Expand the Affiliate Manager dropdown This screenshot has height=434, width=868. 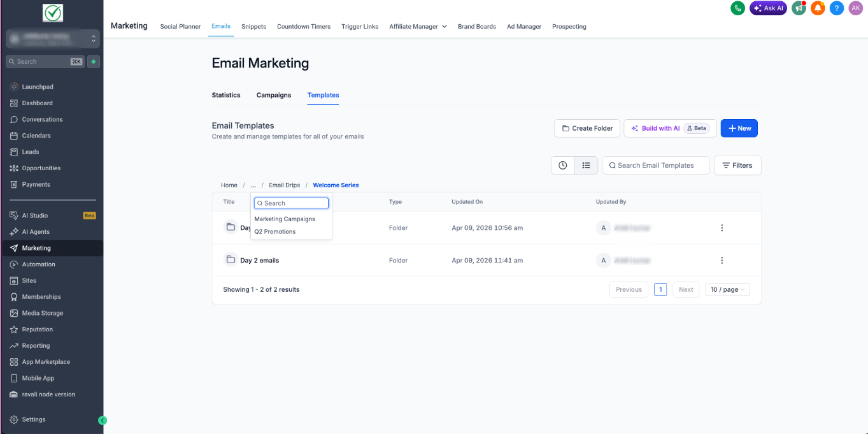[x=418, y=27]
